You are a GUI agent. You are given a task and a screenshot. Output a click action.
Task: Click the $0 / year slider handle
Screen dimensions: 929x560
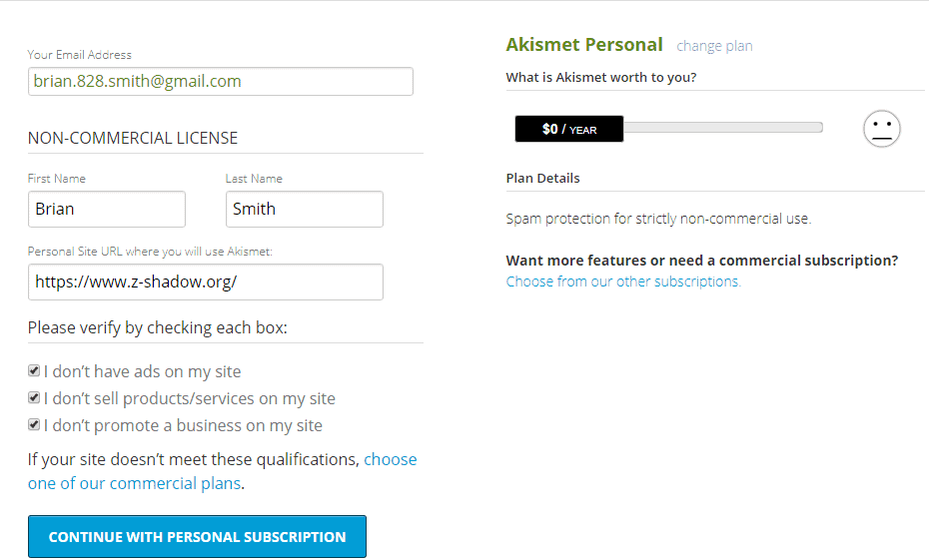pyautogui.click(x=569, y=129)
